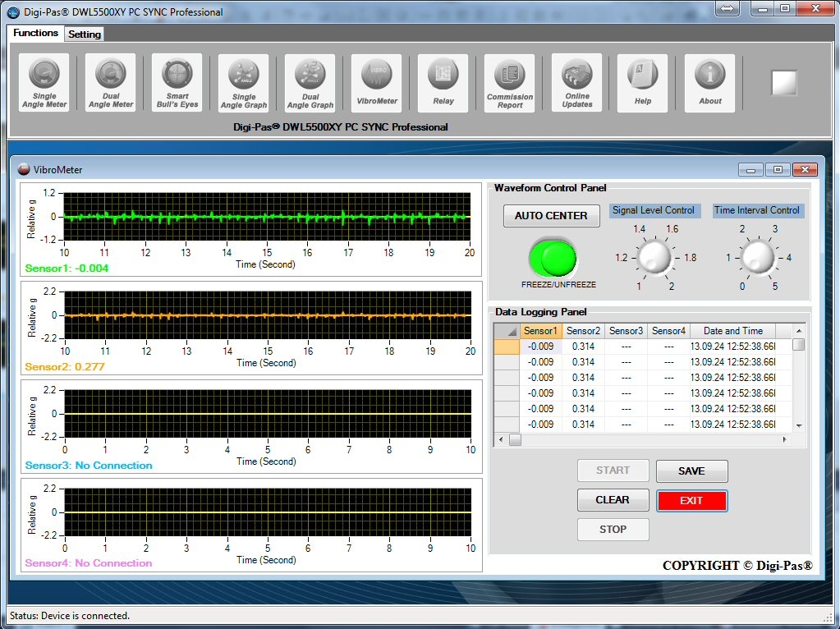Click the red EXIT button
The image size is (840, 629).
(691, 500)
